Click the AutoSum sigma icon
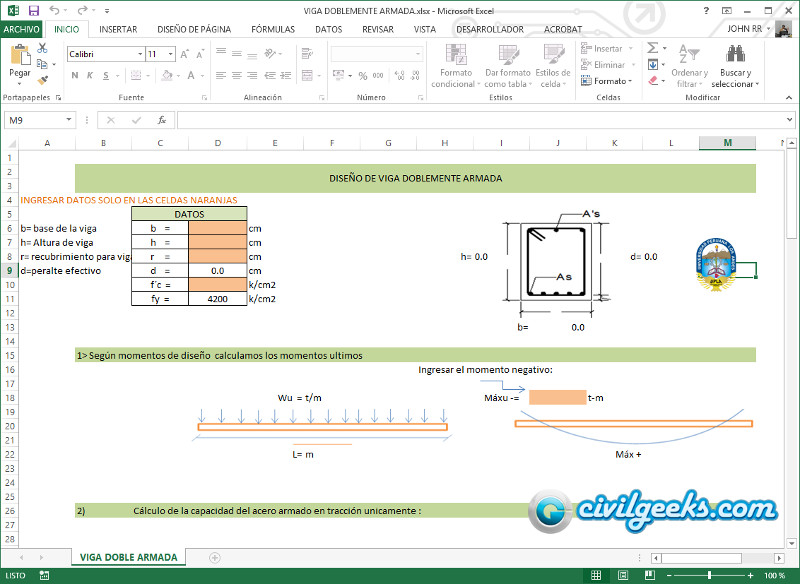 [x=652, y=48]
